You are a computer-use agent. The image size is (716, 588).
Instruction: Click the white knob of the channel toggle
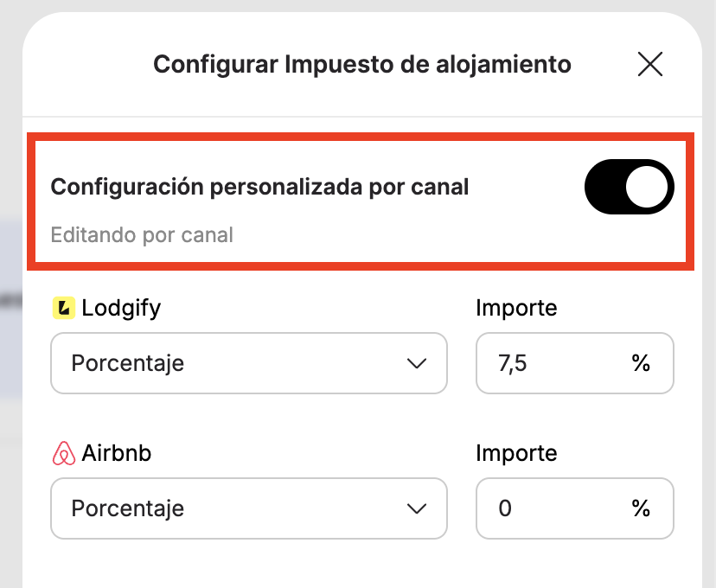pyautogui.click(x=647, y=187)
